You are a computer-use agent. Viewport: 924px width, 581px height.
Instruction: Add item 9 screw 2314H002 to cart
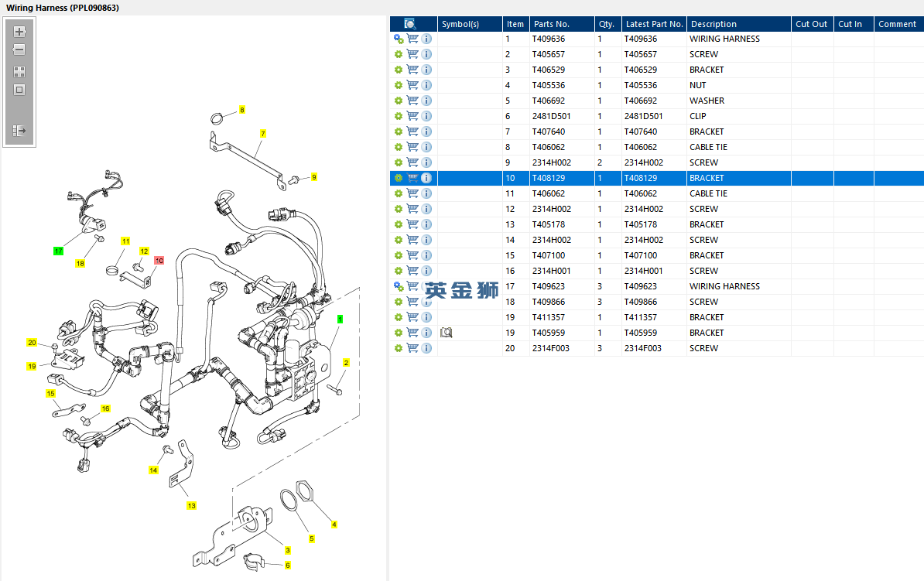412,162
